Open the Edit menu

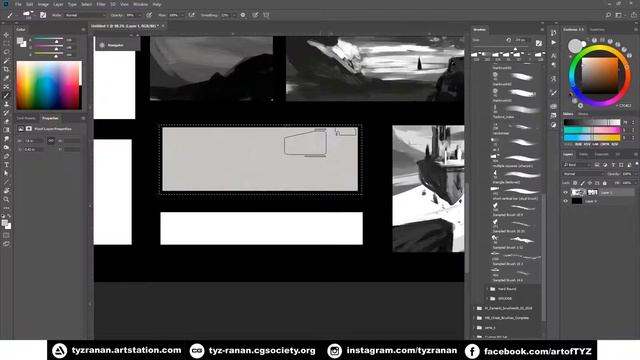coord(30,4)
